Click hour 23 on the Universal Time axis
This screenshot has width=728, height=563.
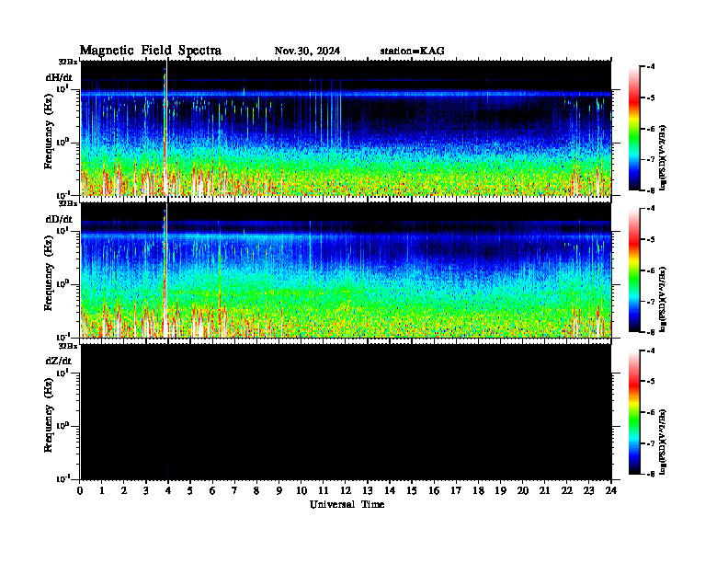click(x=589, y=490)
